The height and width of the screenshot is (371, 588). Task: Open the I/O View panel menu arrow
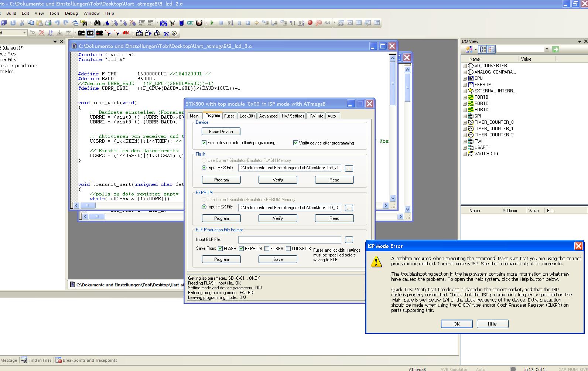click(580, 41)
